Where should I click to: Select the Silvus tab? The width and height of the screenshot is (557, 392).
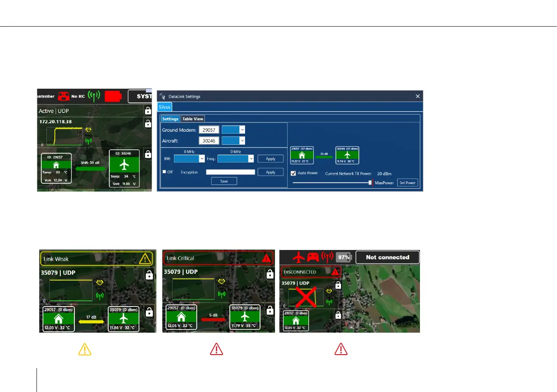click(165, 107)
